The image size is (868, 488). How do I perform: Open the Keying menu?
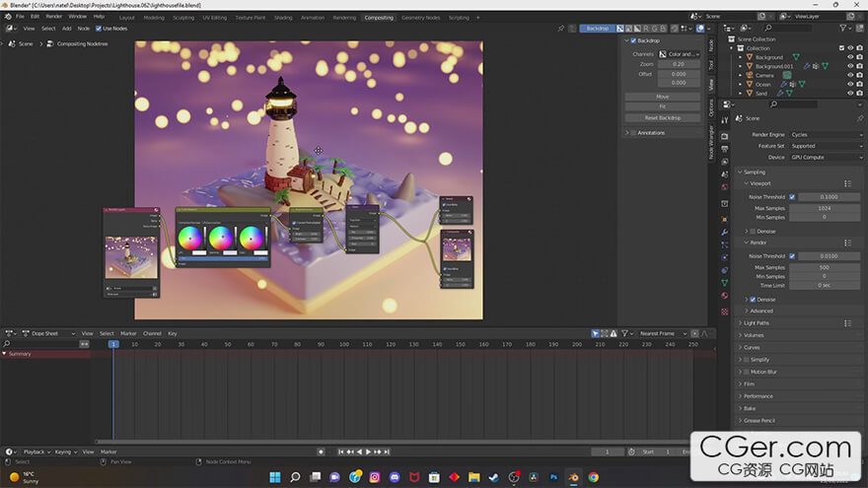[x=65, y=453]
